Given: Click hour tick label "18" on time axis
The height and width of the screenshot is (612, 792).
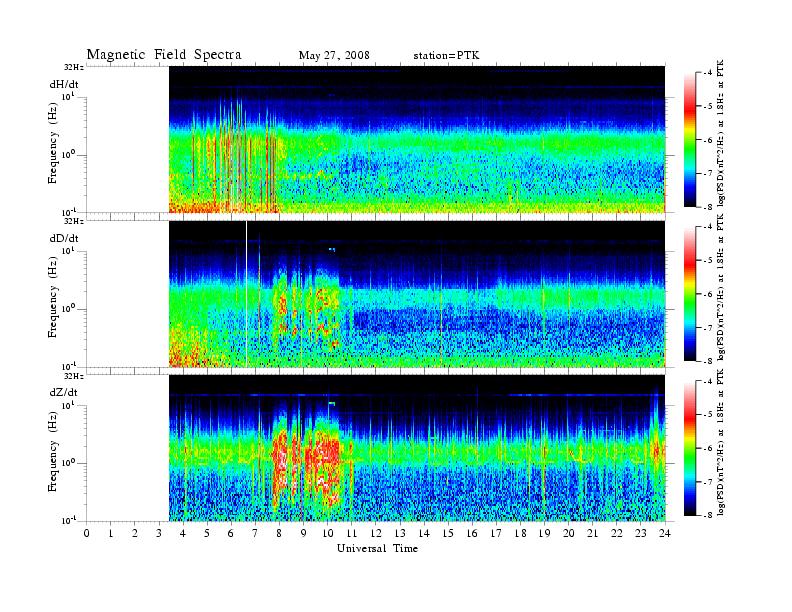Looking at the screenshot, I should click(520, 533).
